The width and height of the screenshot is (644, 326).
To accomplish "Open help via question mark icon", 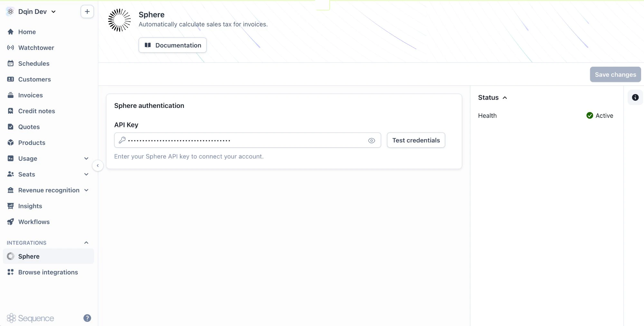I will (x=87, y=318).
